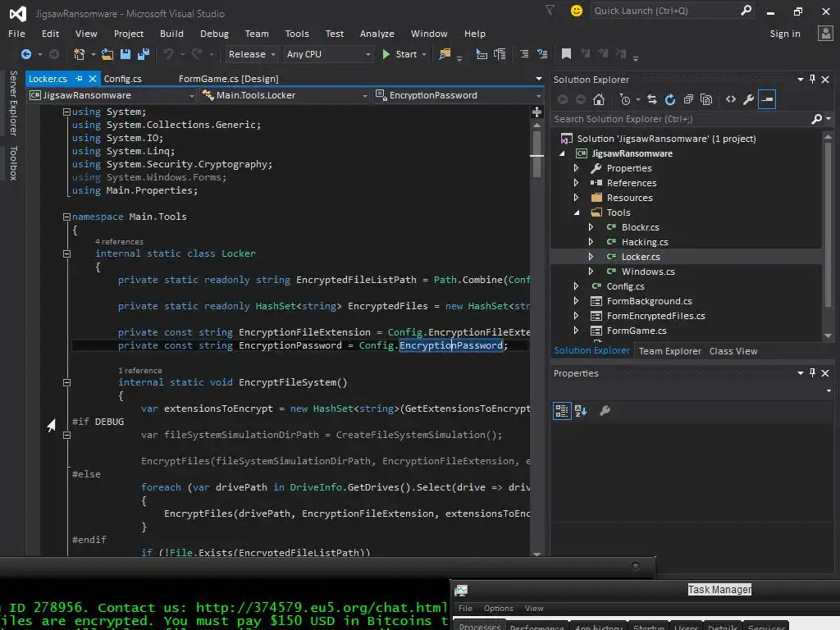Open the EncryptionPassword member dropdown
The height and width of the screenshot is (630, 840).
click(x=459, y=95)
